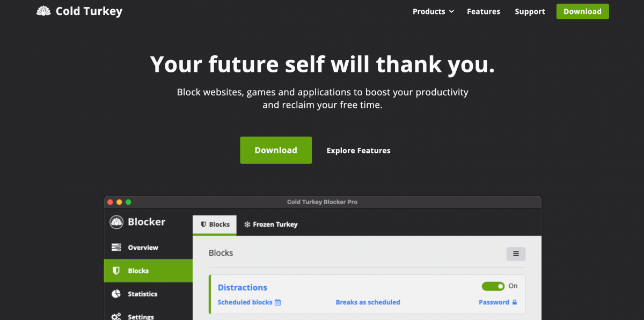This screenshot has width=644, height=320.
Task: Follow the Explore Features link
Action: 358,151
